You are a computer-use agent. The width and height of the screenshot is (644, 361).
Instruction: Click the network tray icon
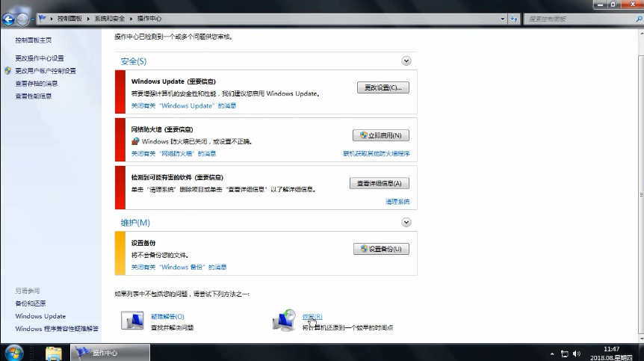[x=565, y=354]
